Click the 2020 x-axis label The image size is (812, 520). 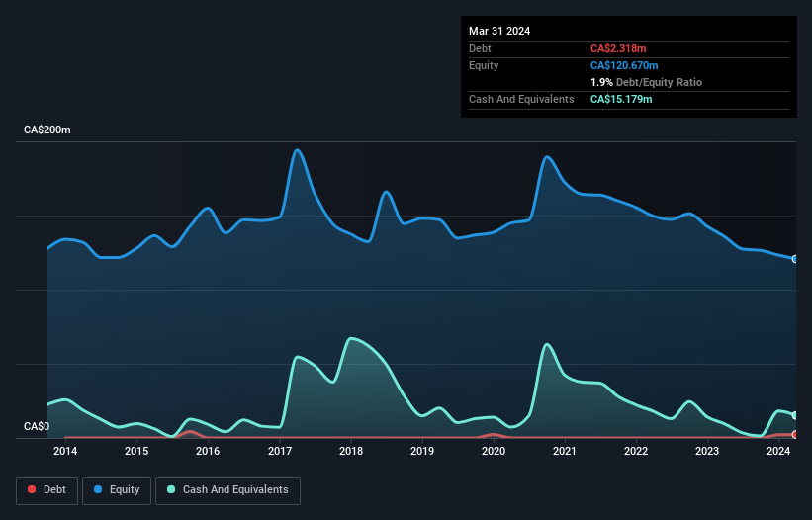494,451
